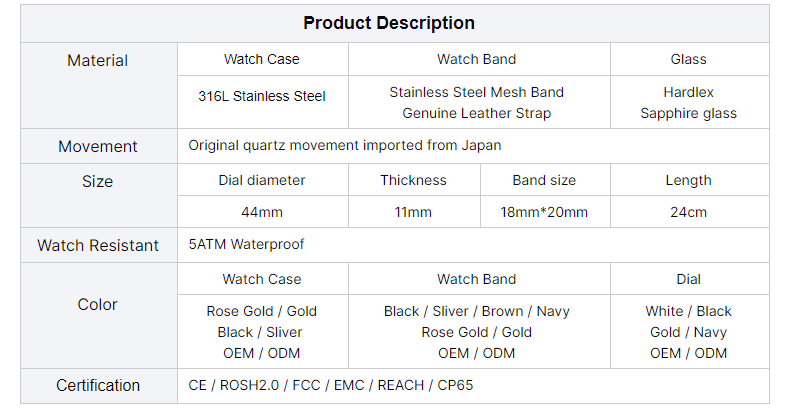Click the Color row label
This screenshot has width=785, height=414.
click(x=98, y=304)
